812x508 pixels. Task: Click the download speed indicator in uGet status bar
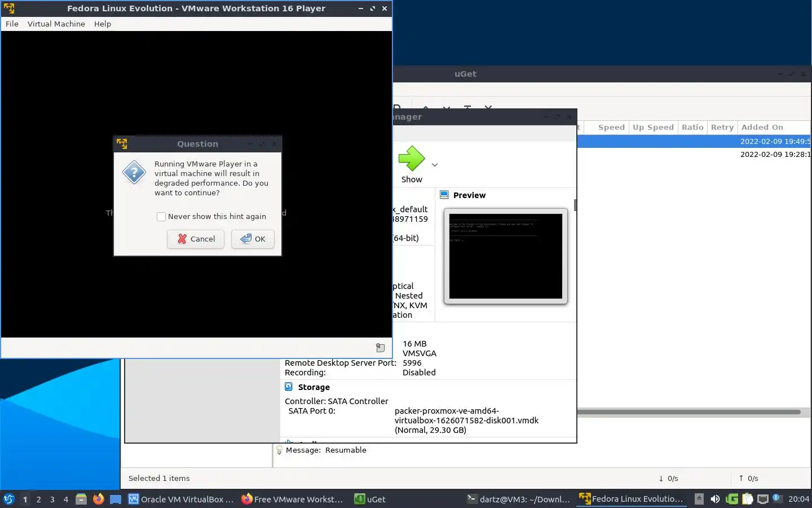(x=668, y=478)
